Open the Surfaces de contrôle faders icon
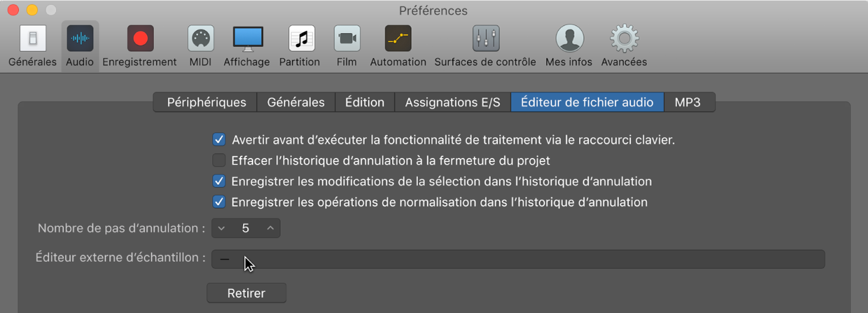Screen dimensions: 868x313 (x=486, y=39)
